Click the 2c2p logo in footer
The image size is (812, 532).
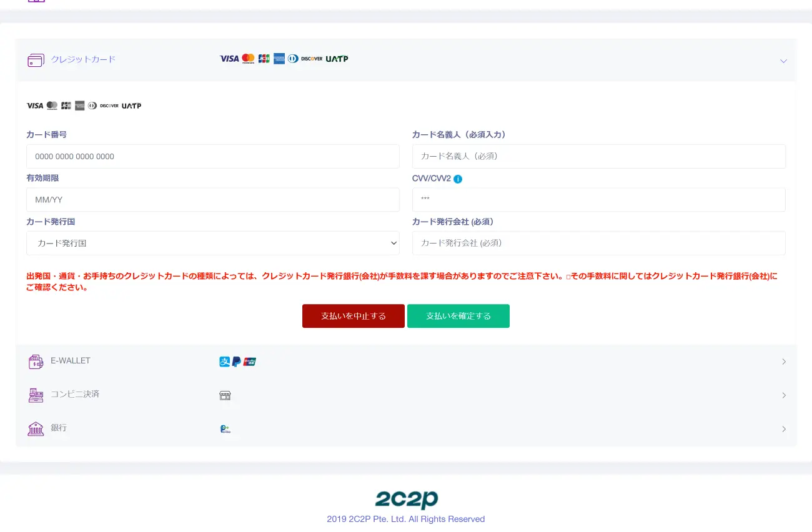click(x=407, y=499)
